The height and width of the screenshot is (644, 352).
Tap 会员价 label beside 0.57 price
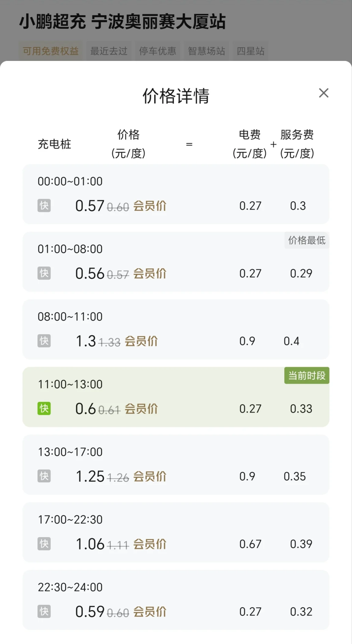click(150, 206)
